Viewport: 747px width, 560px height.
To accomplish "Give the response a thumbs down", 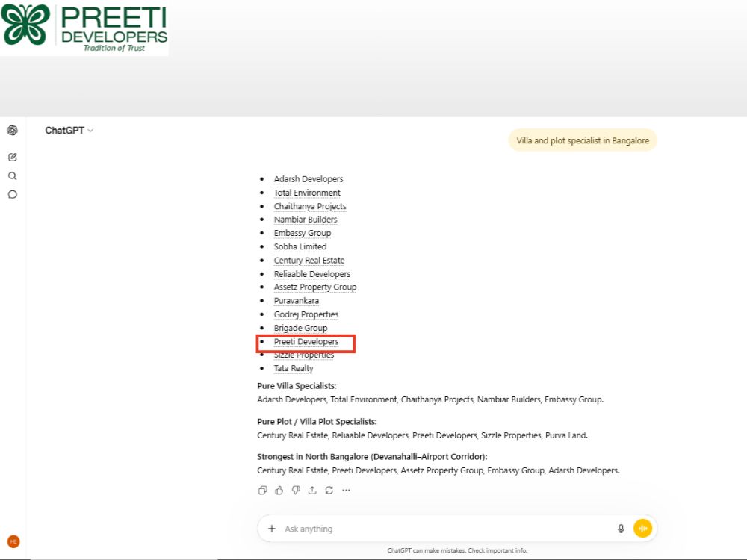I will click(296, 490).
